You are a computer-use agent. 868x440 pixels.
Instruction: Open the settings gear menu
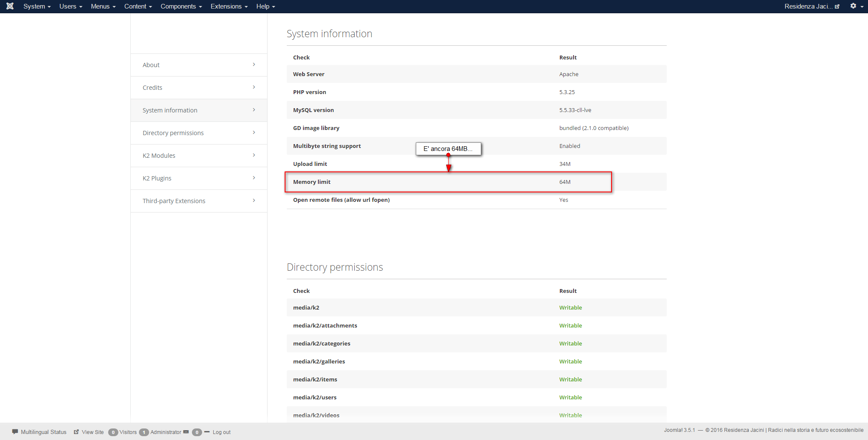coord(856,6)
